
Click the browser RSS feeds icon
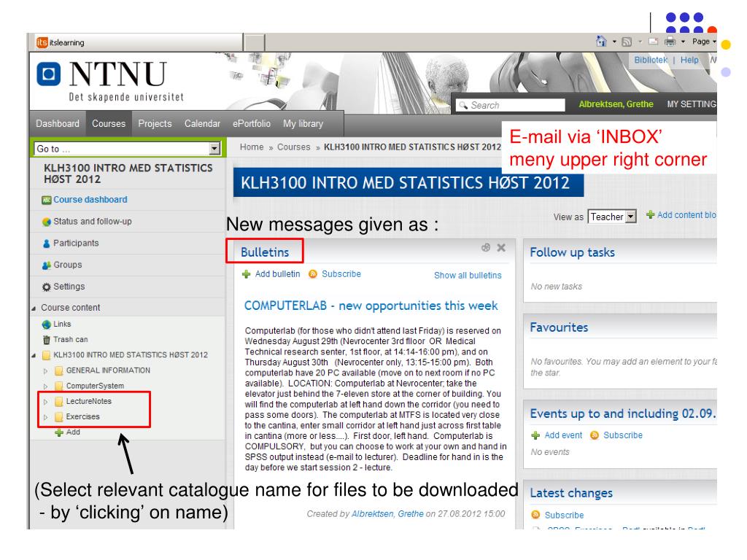pos(627,42)
